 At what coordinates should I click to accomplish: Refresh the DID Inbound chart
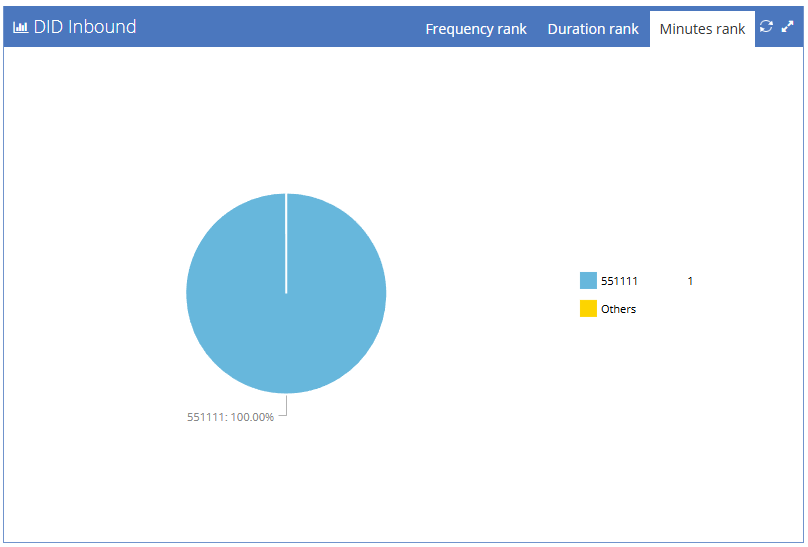point(766,26)
